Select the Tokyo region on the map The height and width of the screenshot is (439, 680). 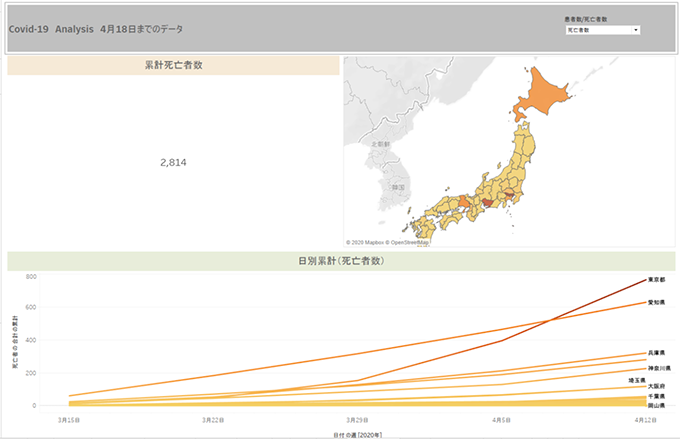pyautogui.click(x=510, y=195)
